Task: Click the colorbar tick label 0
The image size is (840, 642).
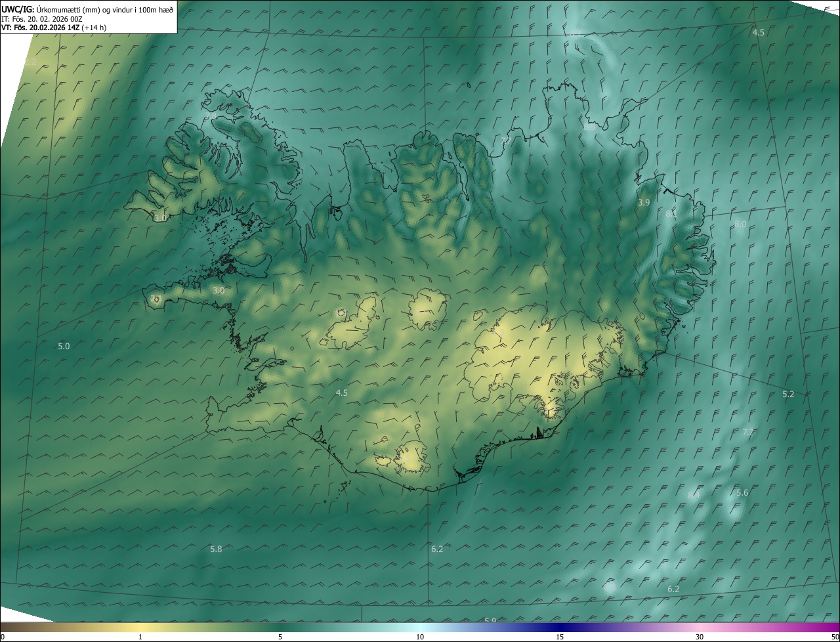Action: coord(2,637)
